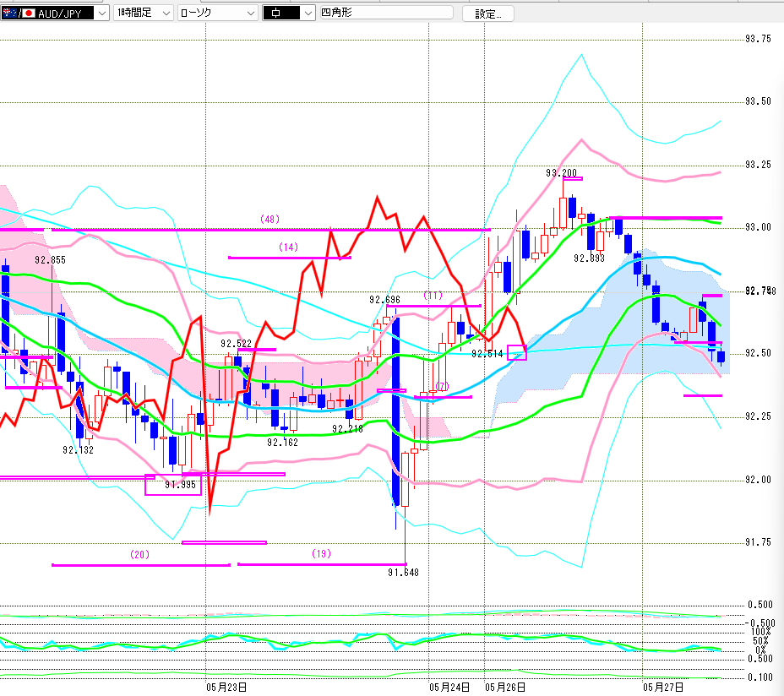
Task: Select the magenta rectangle around 91.995
Action: [173, 485]
